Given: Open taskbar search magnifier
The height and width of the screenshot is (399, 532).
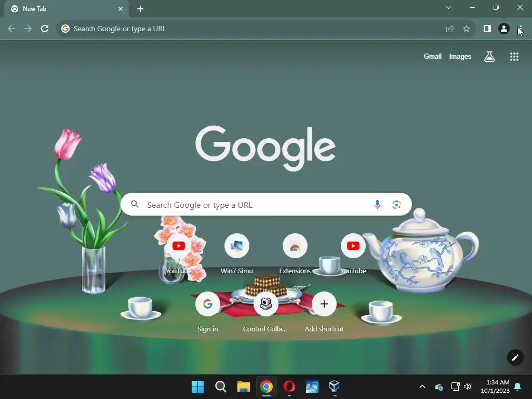Looking at the screenshot, I should 220,387.
